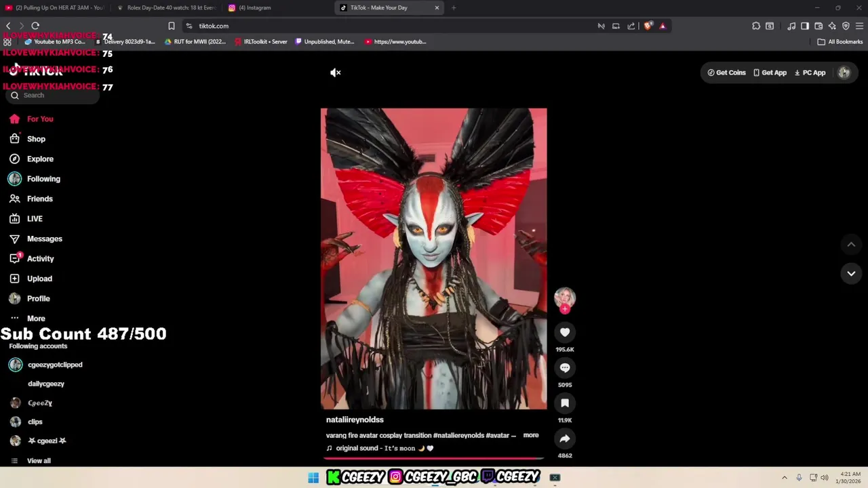Open the media control music note icon
The height and width of the screenshot is (488, 868).
[791, 26]
